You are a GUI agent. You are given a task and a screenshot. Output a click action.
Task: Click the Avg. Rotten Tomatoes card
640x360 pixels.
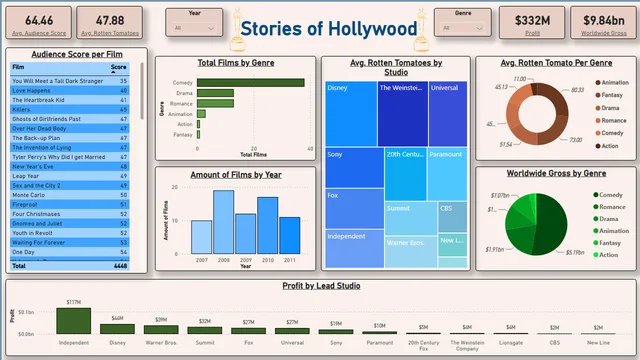point(110,23)
